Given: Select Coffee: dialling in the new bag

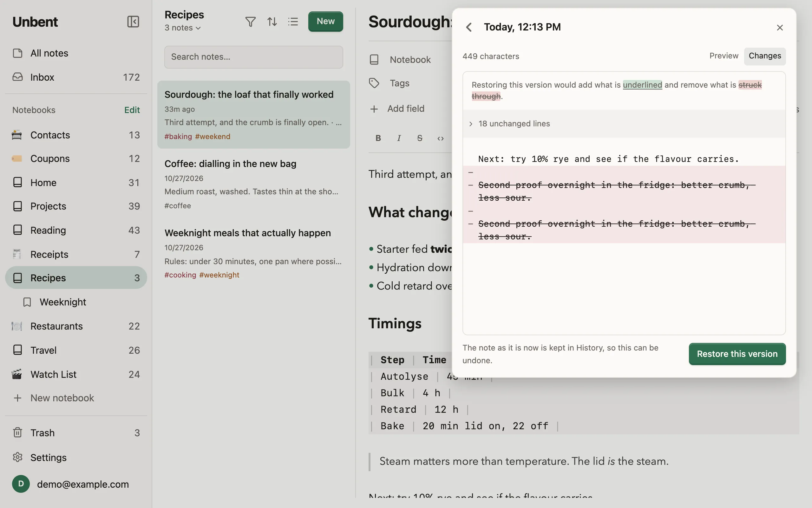Looking at the screenshot, I should [254, 184].
